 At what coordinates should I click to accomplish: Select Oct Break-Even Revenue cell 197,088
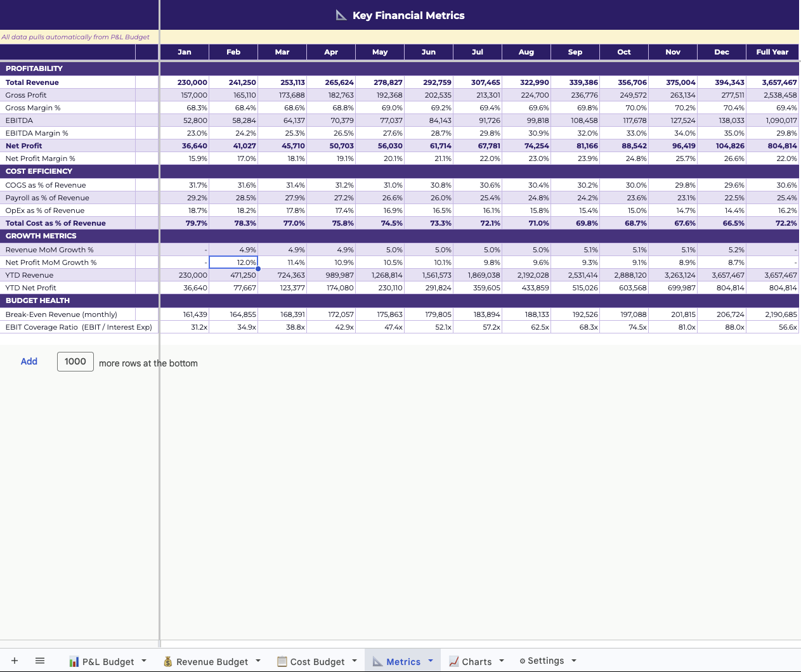(x=624, y=314)
